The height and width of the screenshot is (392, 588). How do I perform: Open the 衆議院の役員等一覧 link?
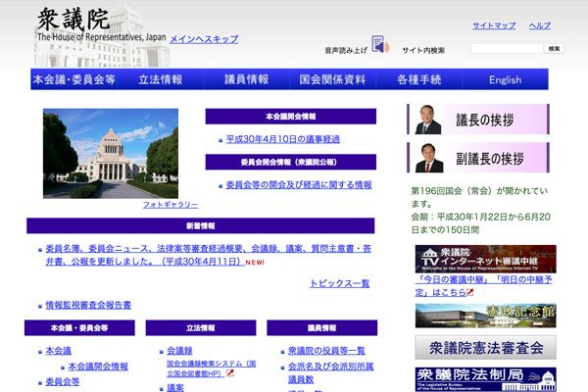coord(326,351)
